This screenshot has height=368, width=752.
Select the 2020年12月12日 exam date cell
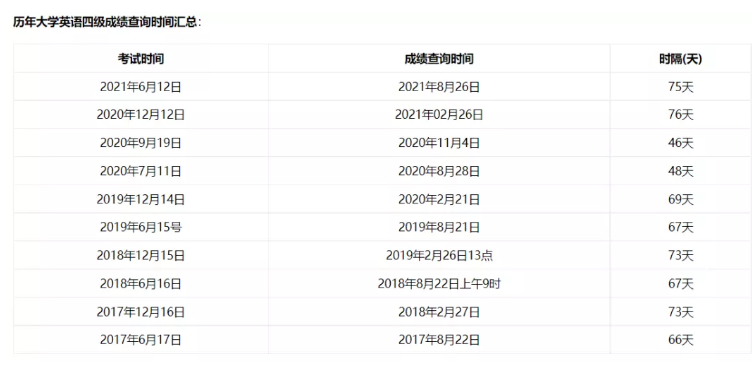pyautogui.click(x=141, y=115)
